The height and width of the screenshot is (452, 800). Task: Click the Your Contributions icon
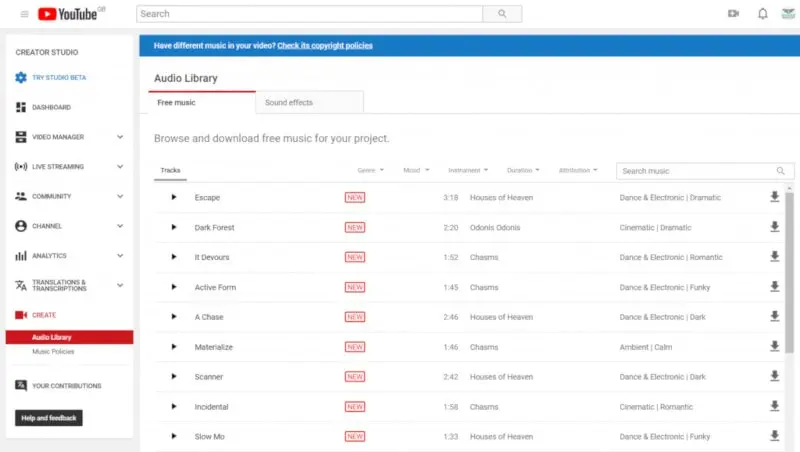click(x=20, y=386)
